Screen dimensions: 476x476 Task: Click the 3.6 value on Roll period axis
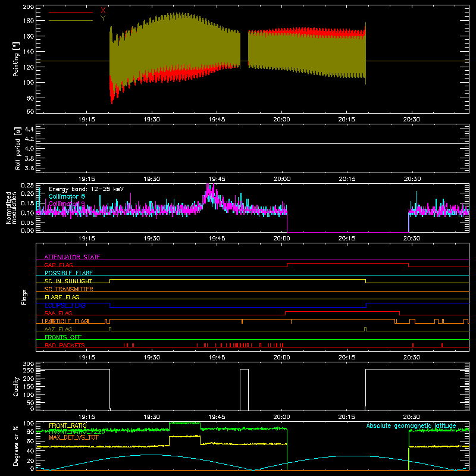tap(29, 168)
